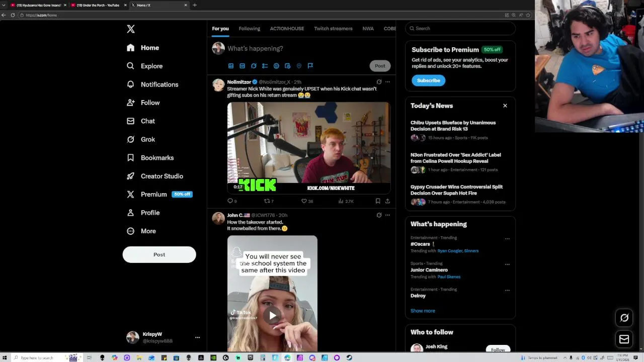Open the emoji picker in the composer
Screen dimensions: 644x362
click(276, 66)
